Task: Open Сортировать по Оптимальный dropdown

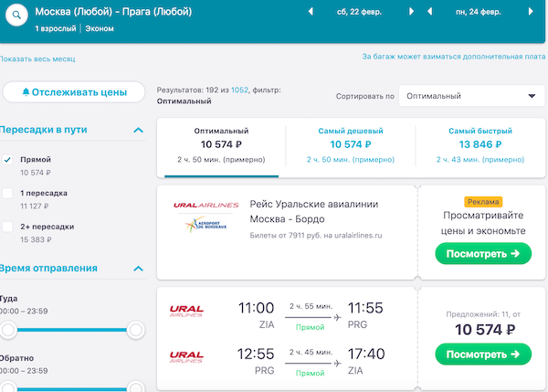Action: [x=471, y=96]
